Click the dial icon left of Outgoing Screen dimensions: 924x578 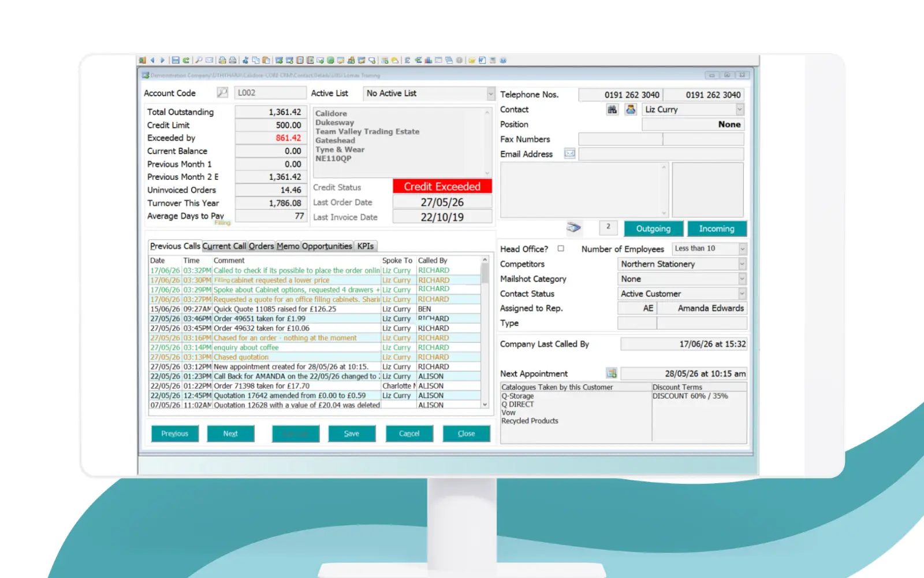pyautogui.click(x=573, y=228)
